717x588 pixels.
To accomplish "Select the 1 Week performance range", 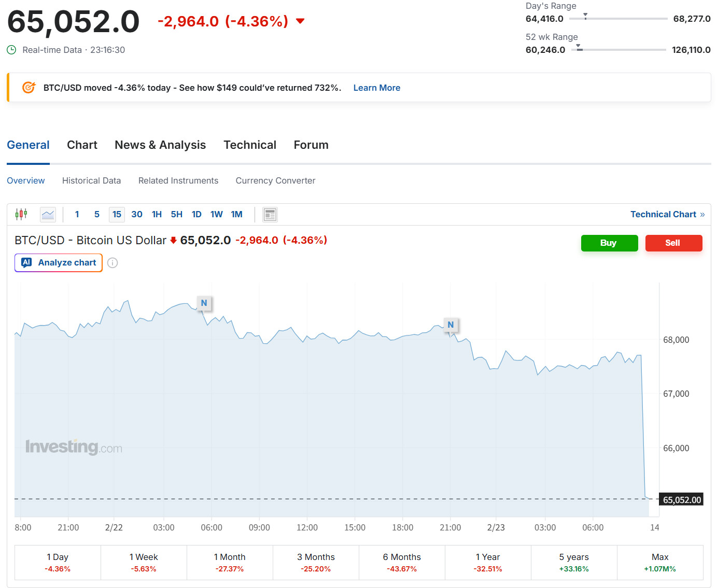I will 144,563.
